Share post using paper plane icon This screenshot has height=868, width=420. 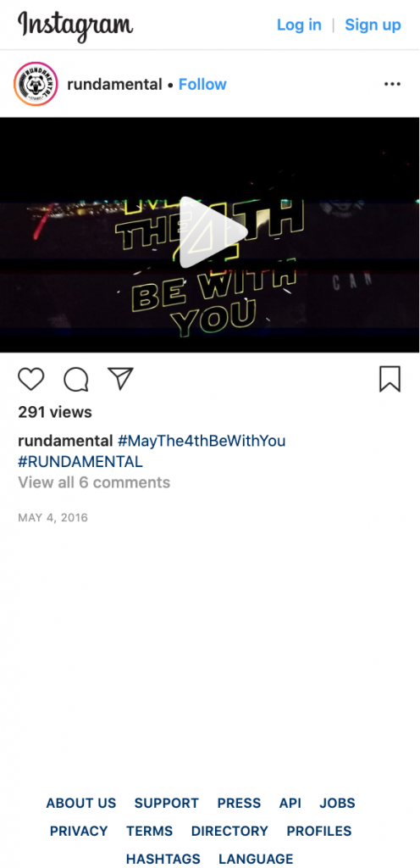click(120, 379)
